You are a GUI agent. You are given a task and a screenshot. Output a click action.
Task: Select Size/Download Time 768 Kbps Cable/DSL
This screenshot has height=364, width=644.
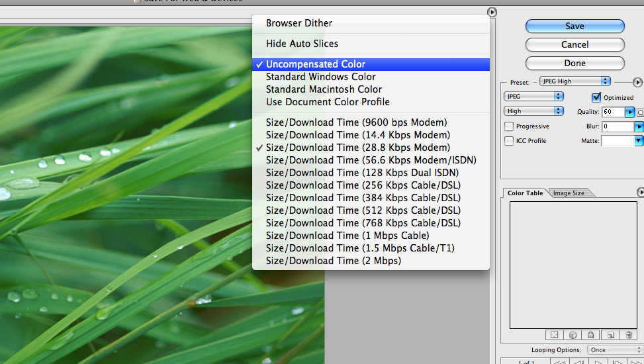pyautogui.click(x=371, y=223)
